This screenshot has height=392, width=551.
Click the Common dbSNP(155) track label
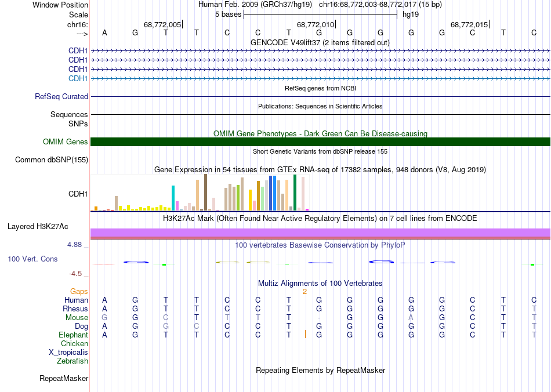click(x=52, y=160)
